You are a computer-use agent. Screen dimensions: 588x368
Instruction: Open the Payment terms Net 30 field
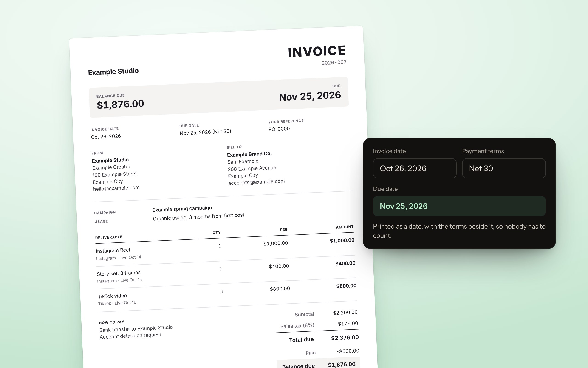click(504, 168)
